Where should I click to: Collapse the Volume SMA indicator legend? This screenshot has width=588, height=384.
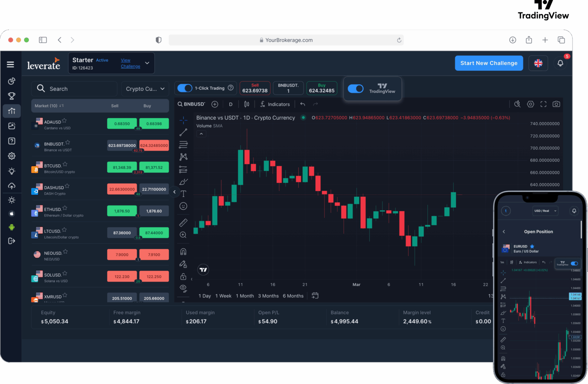pyautogui.click(x=201, y=134)
